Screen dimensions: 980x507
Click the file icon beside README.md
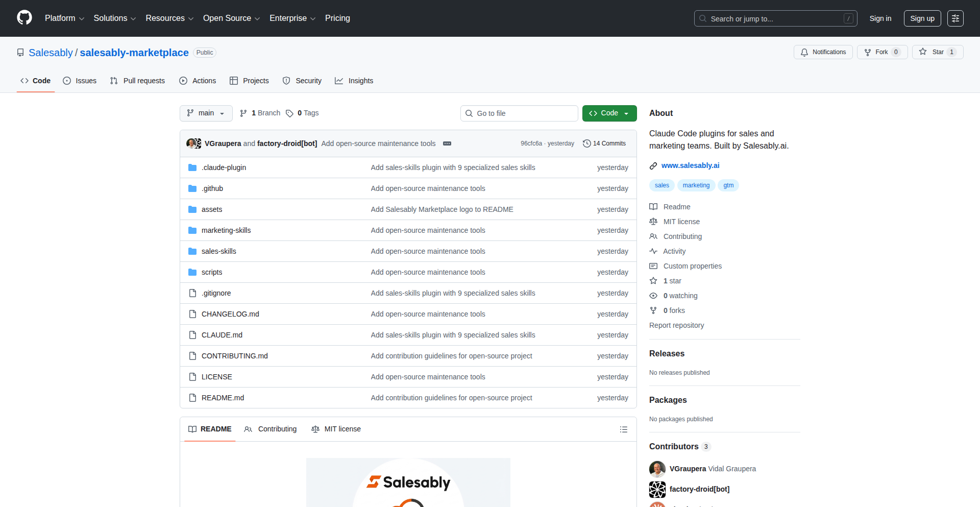[192, 398]
